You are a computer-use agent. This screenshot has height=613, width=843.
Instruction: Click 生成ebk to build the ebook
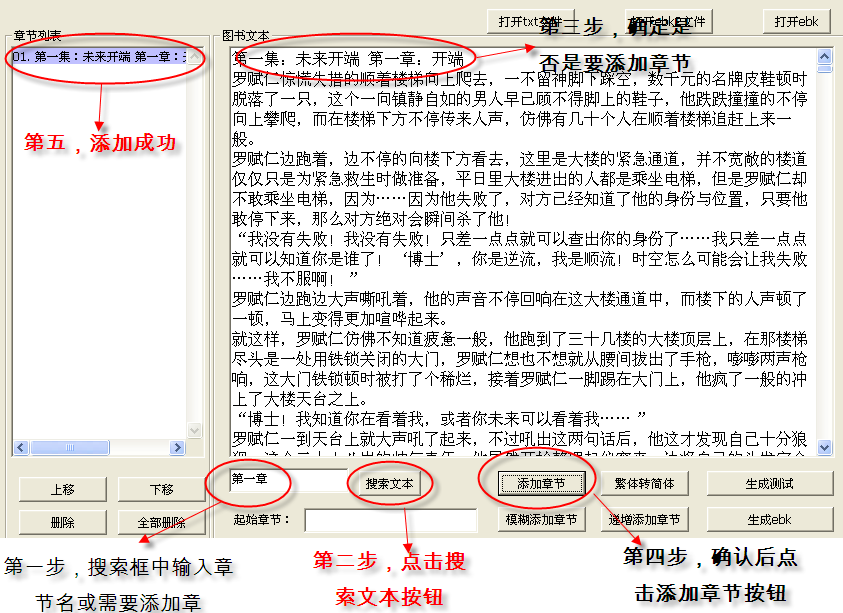pyautogui.click(x=769, y=519)
